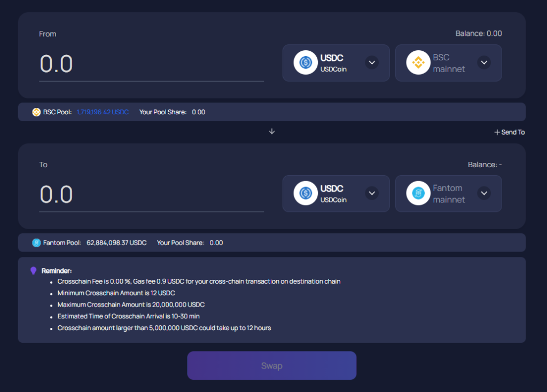Screen dimensions: 547x392
Task: Expand the To token USDC dropdown chevron
Action: pos(372,193)
